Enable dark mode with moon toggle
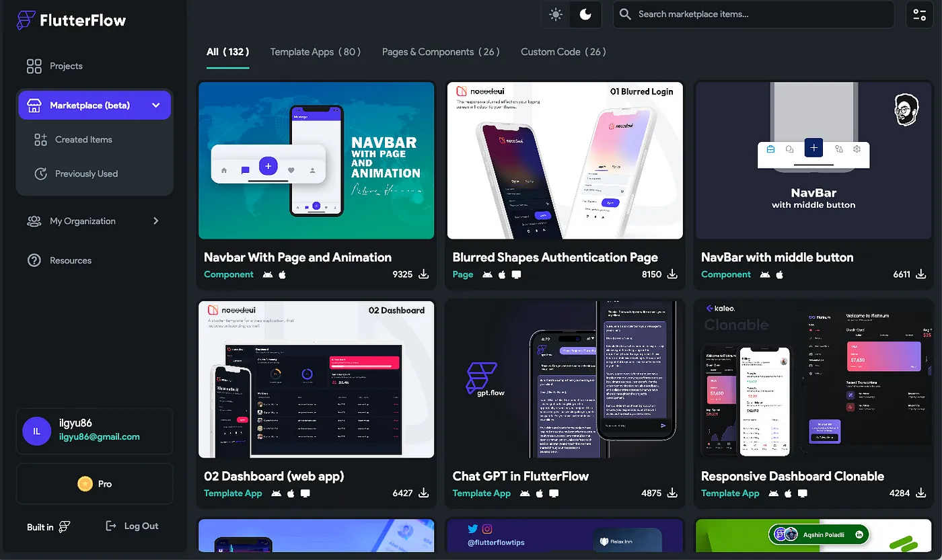Viewport: 942px width, 560px height. pyautogui.click(x=585, y=14)
